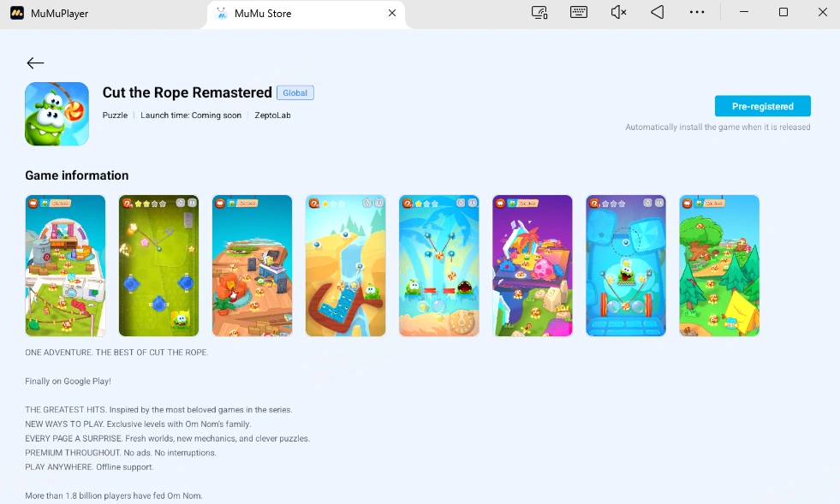Click the Cut the Rope Remastered title

(x=187, y=92)
